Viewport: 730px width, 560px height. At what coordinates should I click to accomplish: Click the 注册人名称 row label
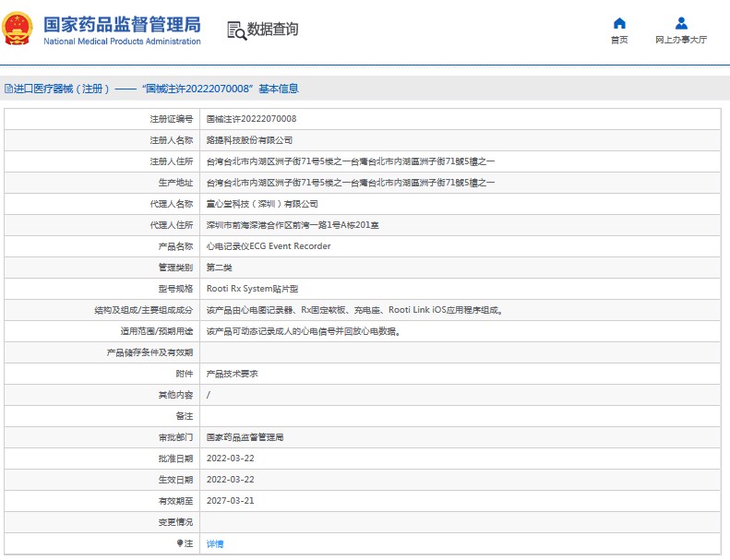tap(172, 140)
